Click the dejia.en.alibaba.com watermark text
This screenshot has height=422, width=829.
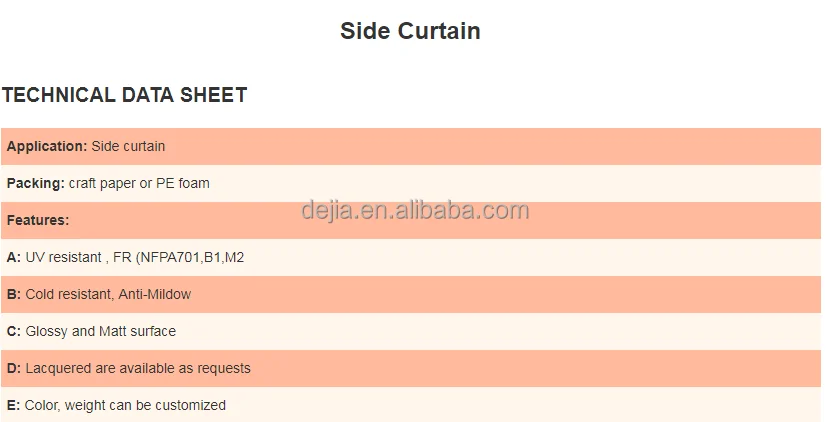point(415,210)
